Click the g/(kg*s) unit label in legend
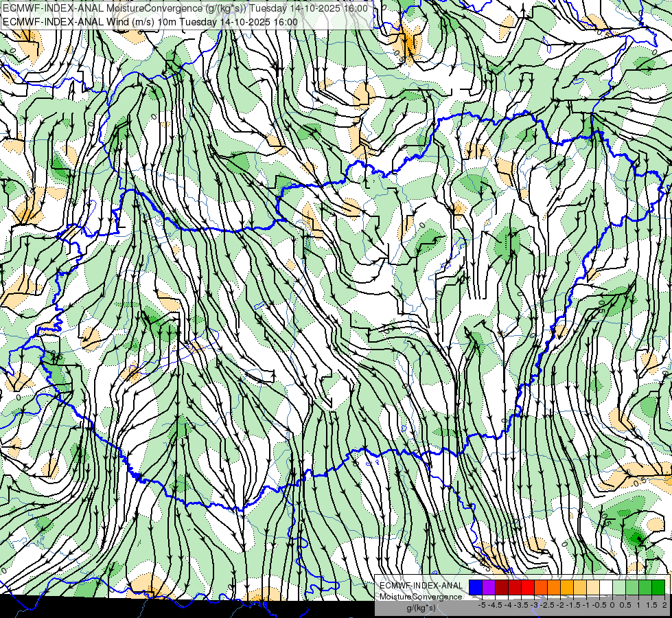Viewport: 672px width, 618px height. tap(421, 608)
